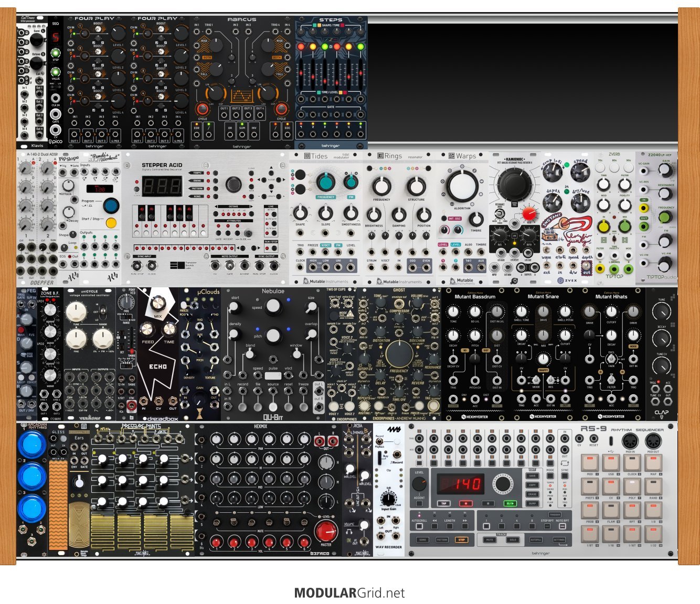Image resolution: width=700 pixels, height=604 pixels.
Task: Click COPY in the RS-9 EDIT section
Action: 532,485
